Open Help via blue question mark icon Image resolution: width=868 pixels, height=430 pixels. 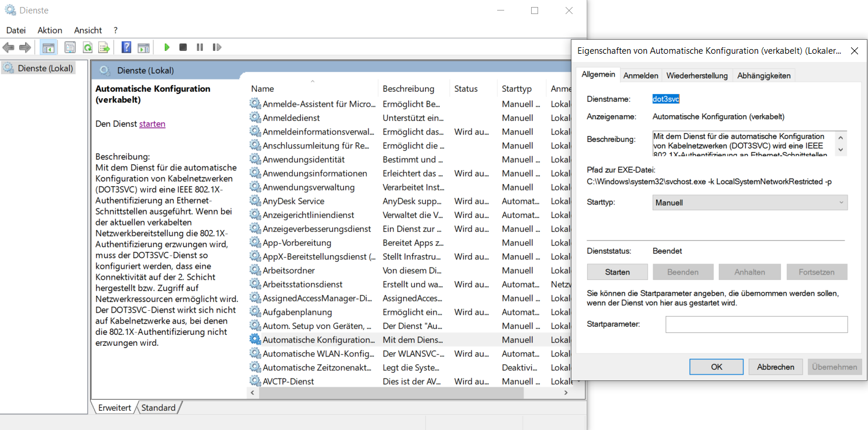point(126,47)
